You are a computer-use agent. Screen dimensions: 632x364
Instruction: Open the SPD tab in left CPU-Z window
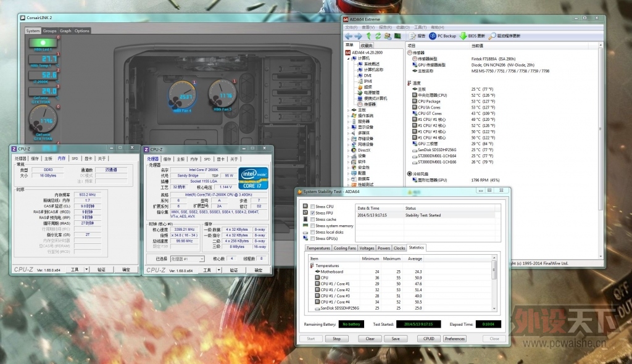point(75,159)
